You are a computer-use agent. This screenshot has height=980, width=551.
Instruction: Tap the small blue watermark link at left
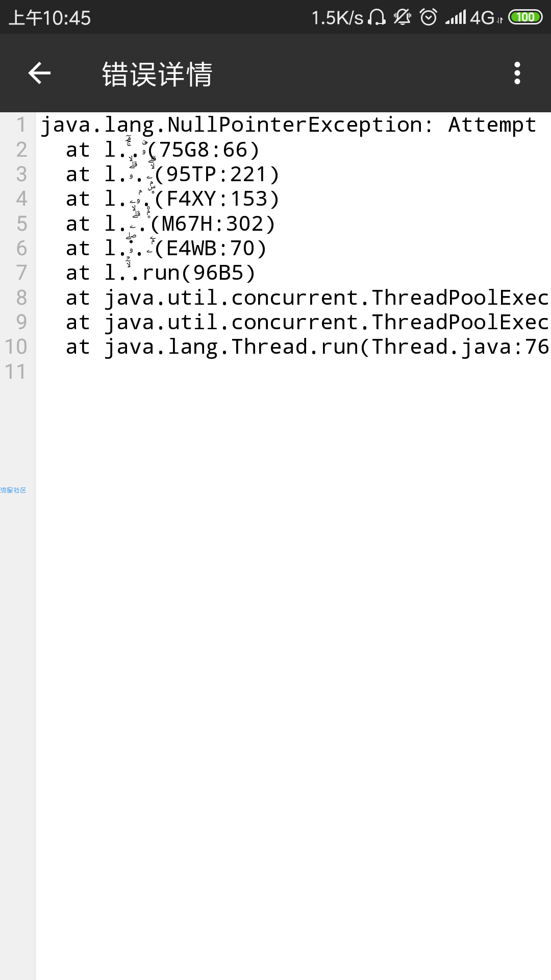13,490
